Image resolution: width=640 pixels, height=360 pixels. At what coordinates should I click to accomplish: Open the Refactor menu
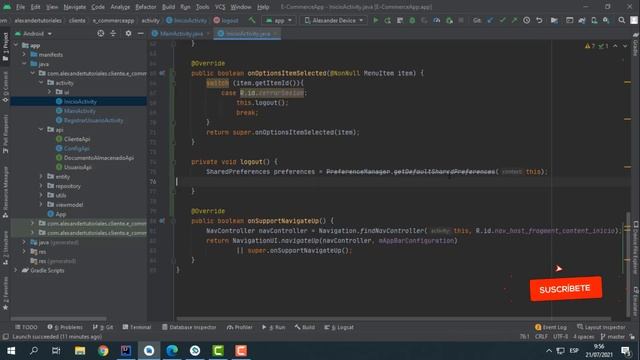[146, 7]
